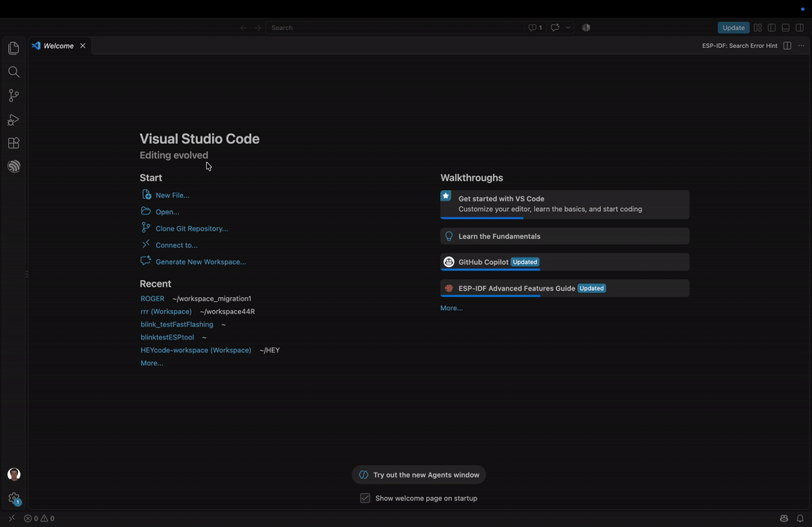
Task: Open Customize Layout icon
Action: coord(758,28)
